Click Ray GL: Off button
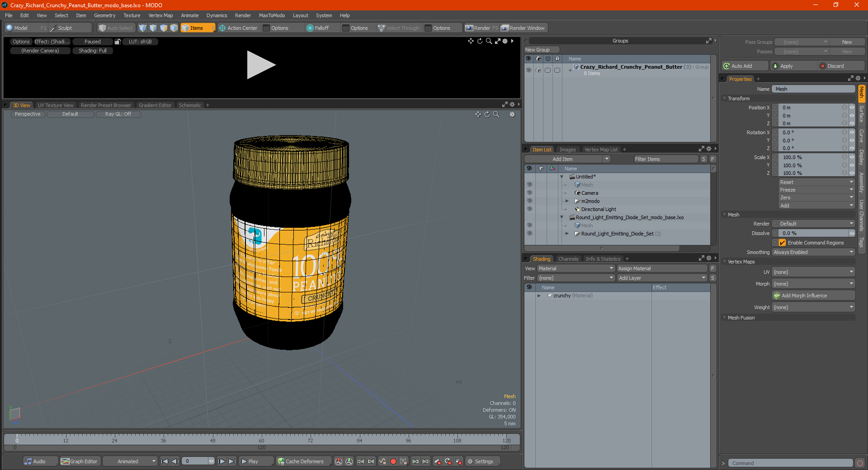Image resolution: width=868 pixels, height=470 pixels. [x=118, y=114]
